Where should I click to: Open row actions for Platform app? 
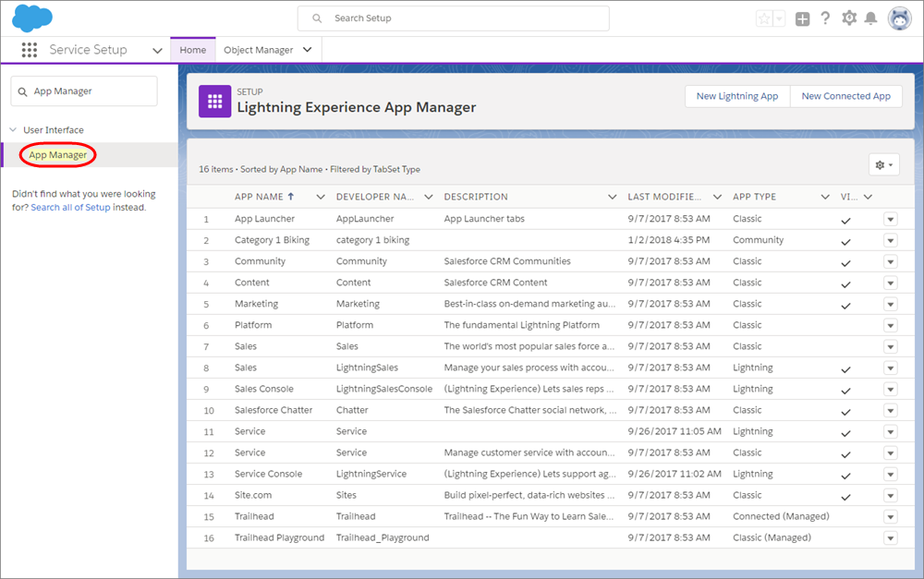(x=891, y=325)
